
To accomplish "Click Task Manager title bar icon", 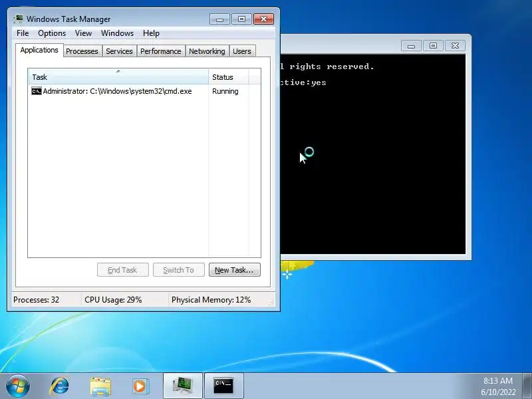I will point(19,19).
